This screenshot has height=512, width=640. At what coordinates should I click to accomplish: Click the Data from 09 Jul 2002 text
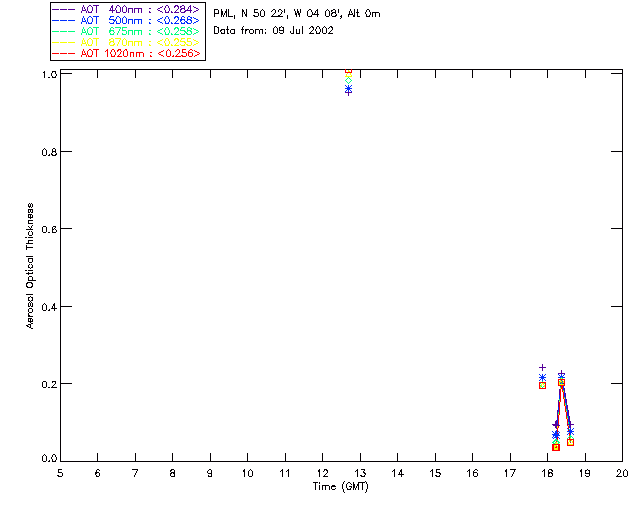(273, 31)
